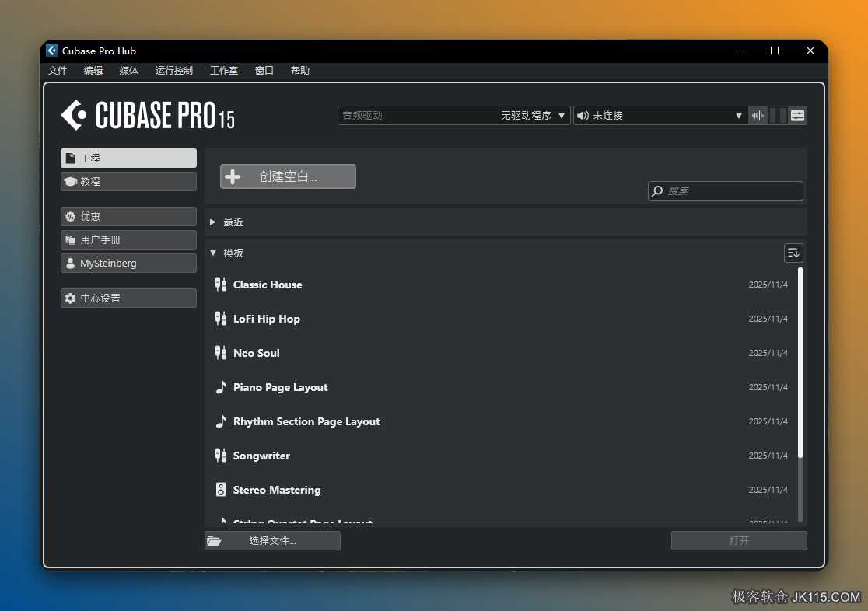Expand the 最近 recent section
The height and width of the screenshot is (611, 868).
click(x=212, y=222)
